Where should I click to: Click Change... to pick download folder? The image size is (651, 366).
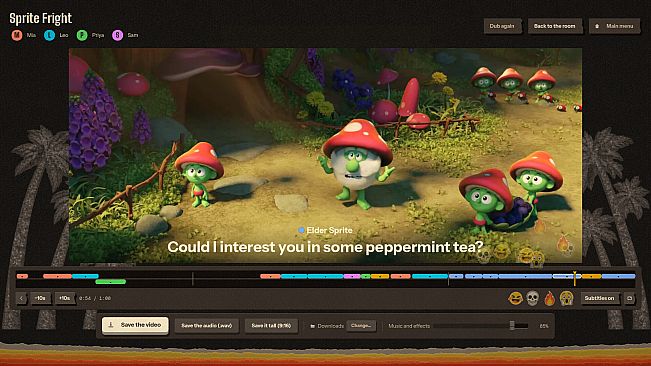(x=361, y=326)
